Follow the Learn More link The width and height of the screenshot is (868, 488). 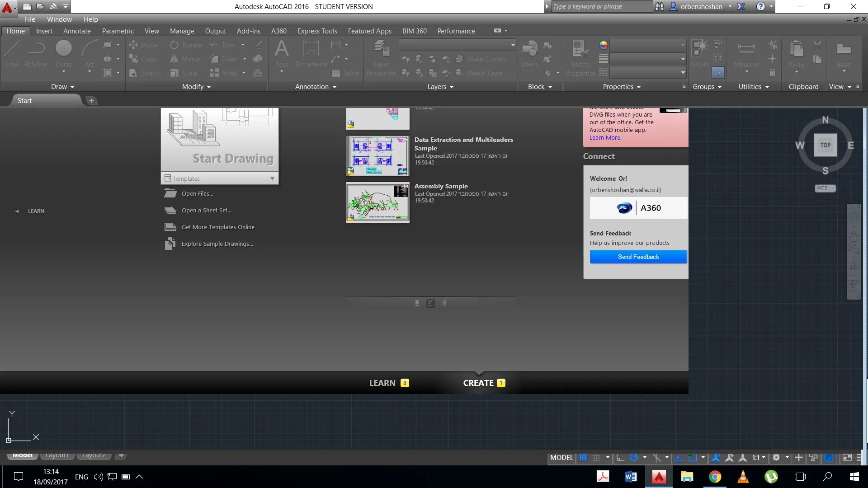605,138
